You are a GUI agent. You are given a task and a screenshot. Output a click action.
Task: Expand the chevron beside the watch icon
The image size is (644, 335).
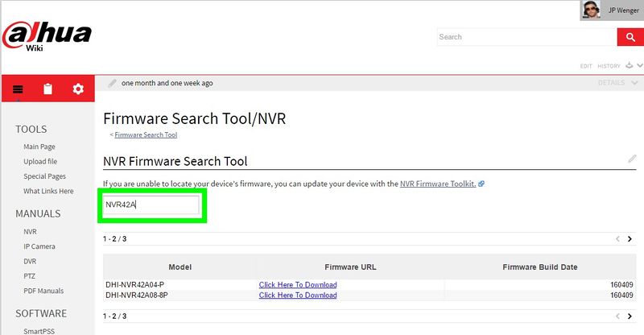click(x=640, y=65)
